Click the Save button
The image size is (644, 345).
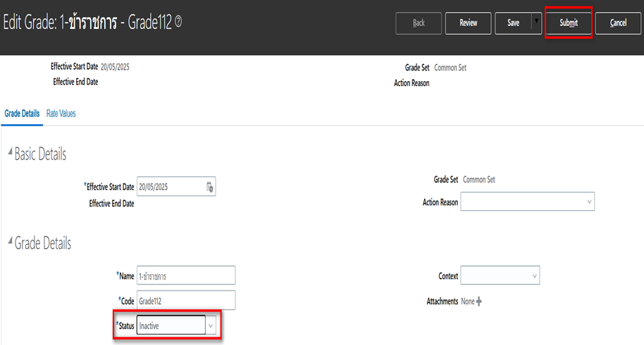513,23
